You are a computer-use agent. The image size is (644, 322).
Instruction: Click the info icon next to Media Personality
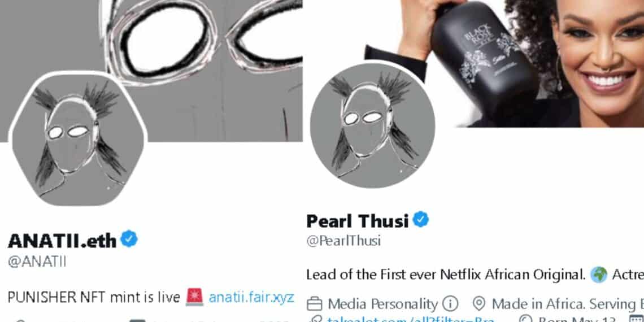pyautogui.click(x=450, y=304)
